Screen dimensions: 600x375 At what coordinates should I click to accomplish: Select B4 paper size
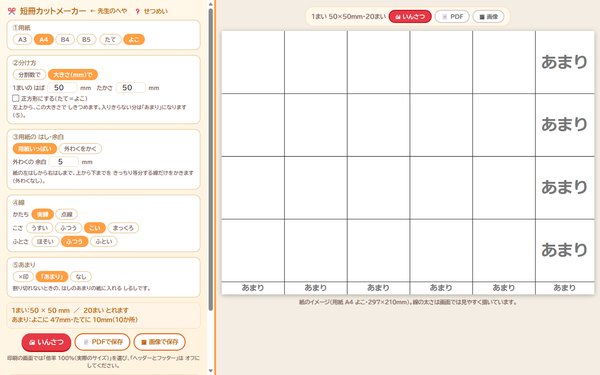[65, 39]
